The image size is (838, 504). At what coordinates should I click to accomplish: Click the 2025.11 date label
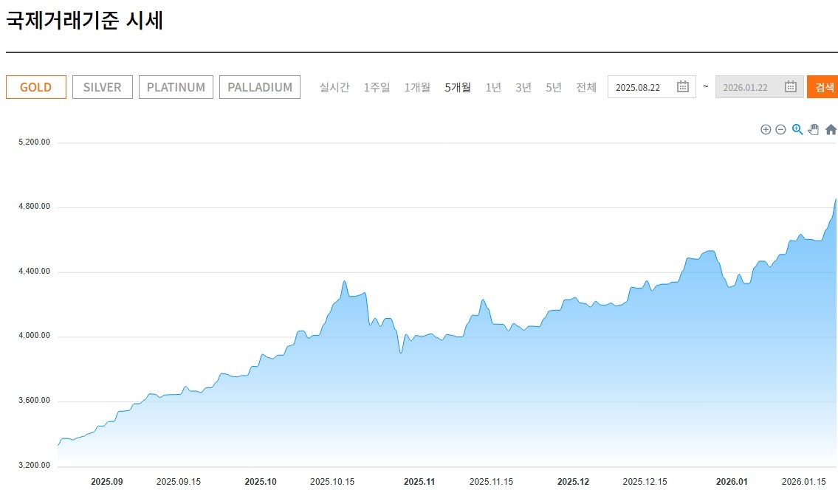coord(419,482)
